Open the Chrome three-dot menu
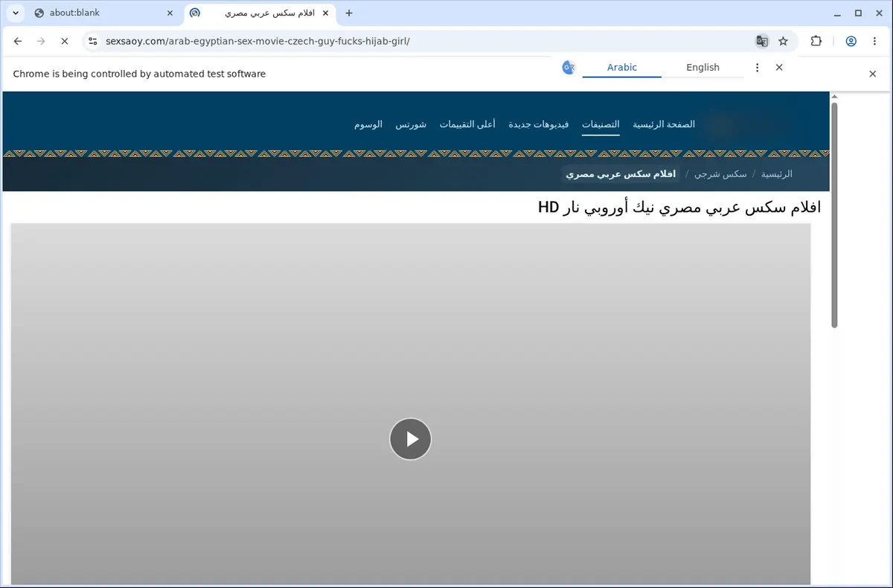893x588 pixels. click(874, 42)
